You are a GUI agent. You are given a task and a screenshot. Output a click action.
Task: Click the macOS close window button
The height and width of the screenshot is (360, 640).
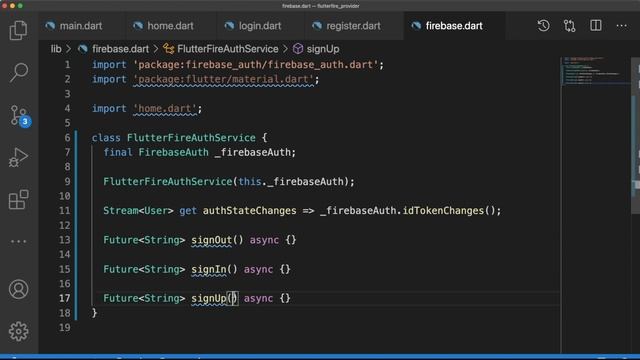point(4,6)
